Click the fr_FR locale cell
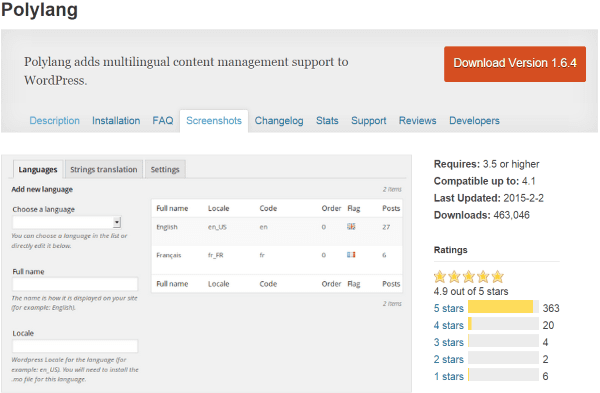Image resolution: width=600 pixels, height=393 pixels. [215, 255]
